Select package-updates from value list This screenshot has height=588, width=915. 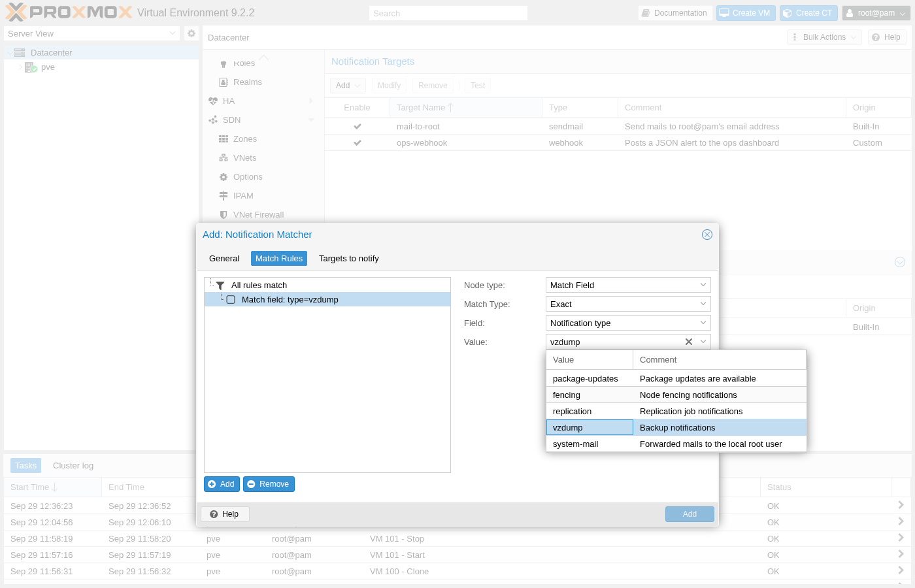[676, 379]
